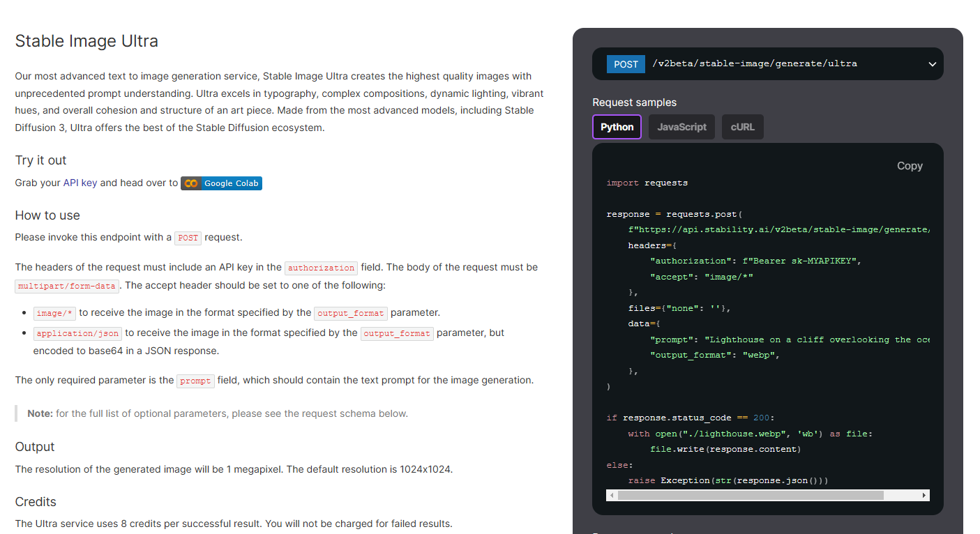Click the Lighthouse prompt code string

click(x=817, y=340)
